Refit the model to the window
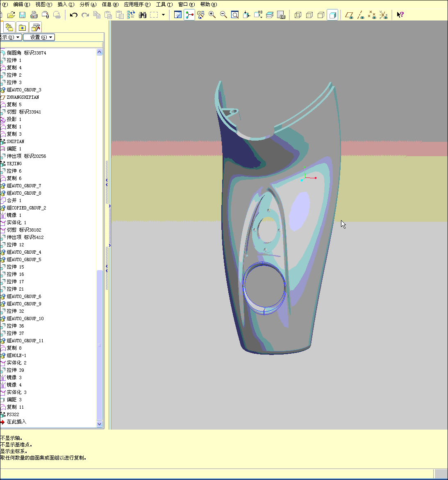Screen dimensions: 448x480 pyautogui.click(x=235, y=15)
